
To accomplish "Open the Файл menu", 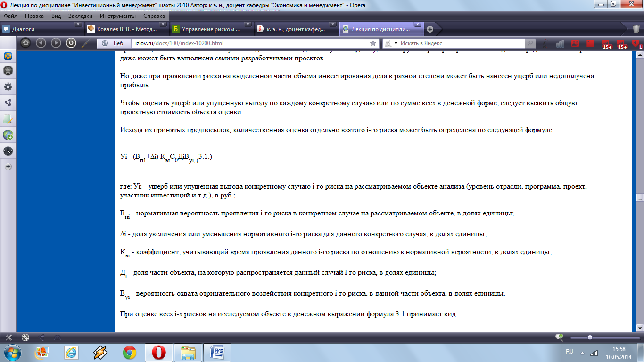I will pyautogui.click(x=10, y=16).
